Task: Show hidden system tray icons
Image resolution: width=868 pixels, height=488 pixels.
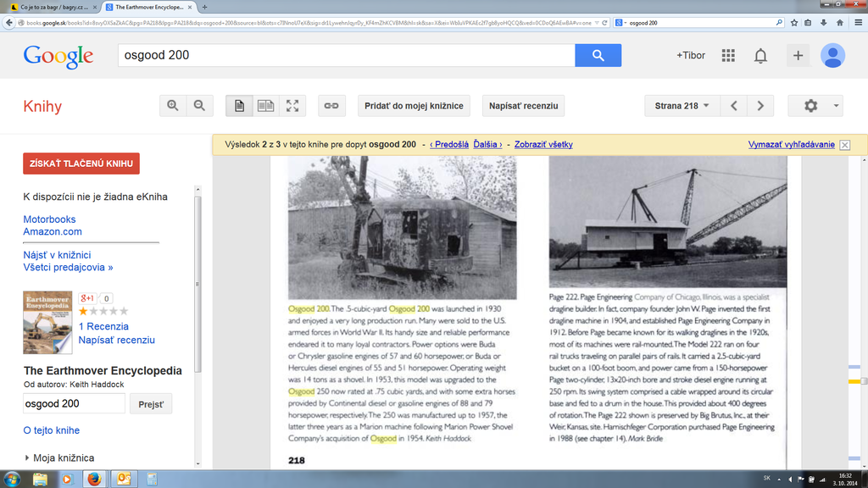Action: [x=779, y=480]
